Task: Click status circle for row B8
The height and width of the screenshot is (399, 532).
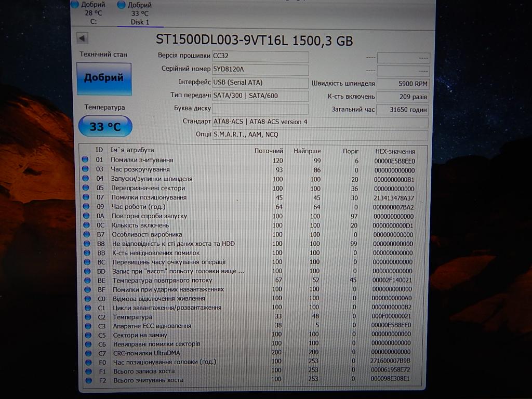Action: pyautogui.click(x=87, y=244)
